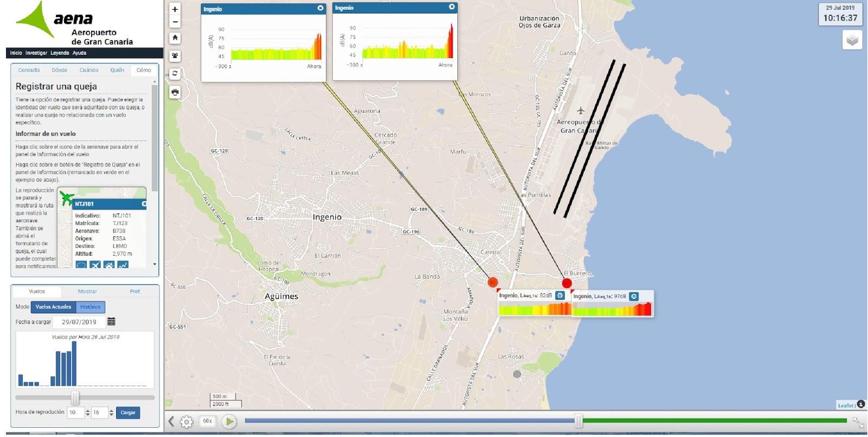This screenshot has width=868, height=437.
Task: Use the hour stepper arrows
Action: click(x=88, y=413)
